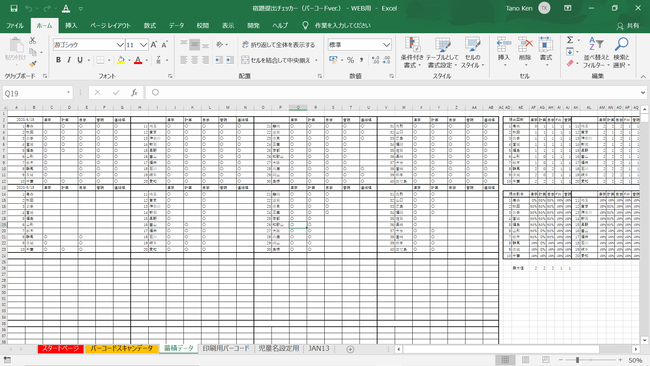Viewport: 650px width, 366px height.
Task: Cut selection with the scissors icon
Action: coord(32,41)
